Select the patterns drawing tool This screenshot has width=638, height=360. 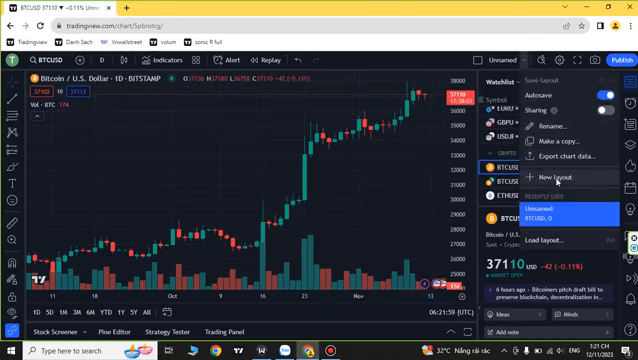[x=12, y=133]
